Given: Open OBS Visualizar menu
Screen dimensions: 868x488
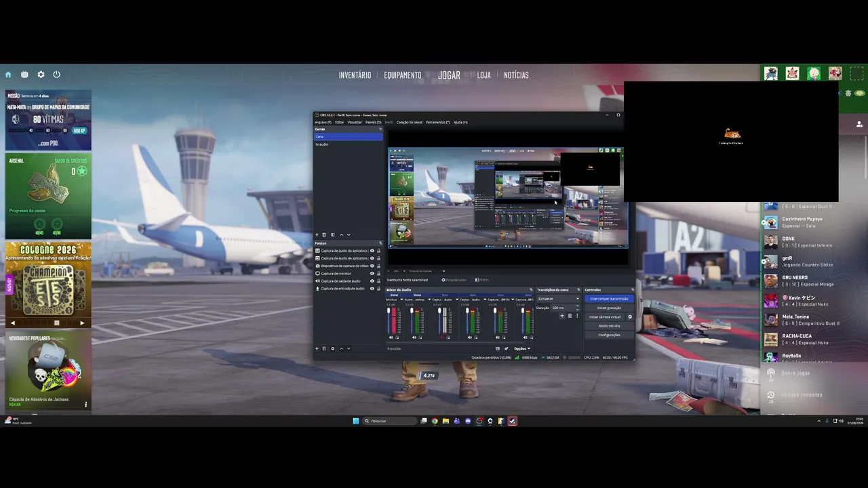Looking at the screenshot, I should [x=355, y=122].
